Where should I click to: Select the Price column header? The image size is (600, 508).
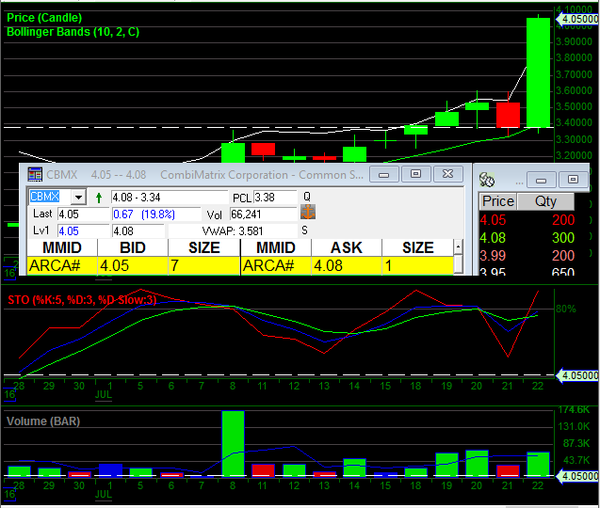coord(498,201)
